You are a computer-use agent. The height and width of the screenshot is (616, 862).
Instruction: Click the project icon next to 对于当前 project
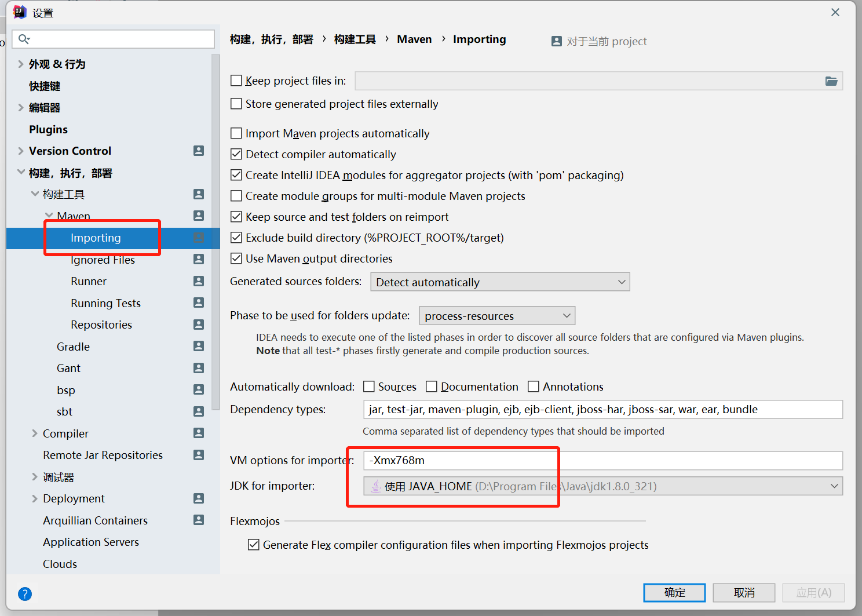(557, 41)
